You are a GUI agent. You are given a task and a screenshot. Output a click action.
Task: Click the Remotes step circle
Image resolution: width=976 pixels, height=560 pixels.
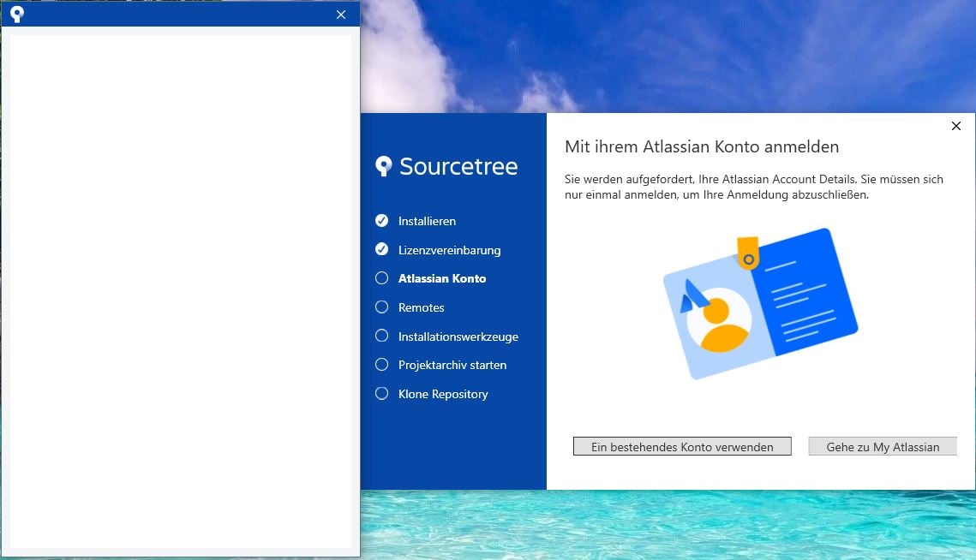pyautogui.click(x=381, y=307)
